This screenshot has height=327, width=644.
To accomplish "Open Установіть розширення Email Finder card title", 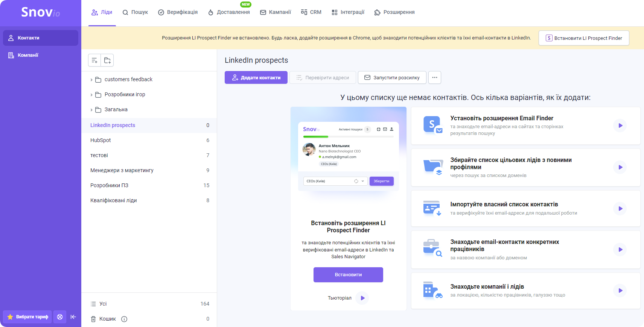I will coord(502,118).
